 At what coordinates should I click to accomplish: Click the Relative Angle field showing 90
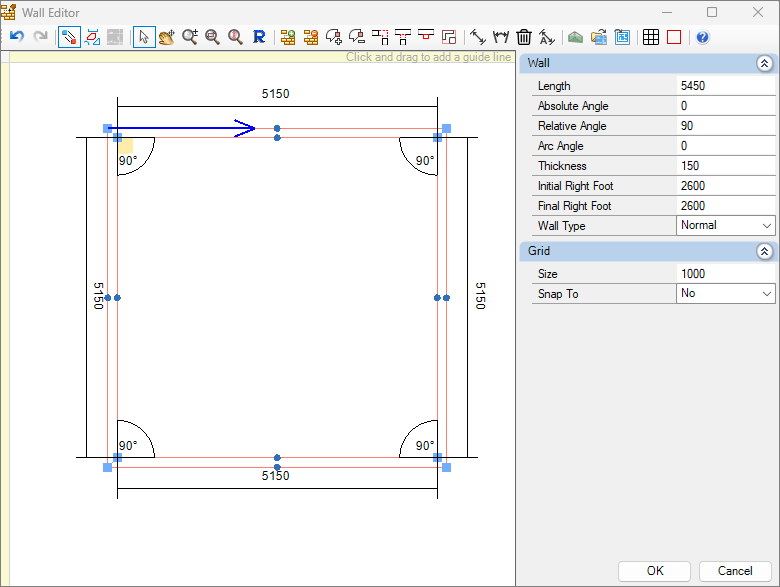725,125
